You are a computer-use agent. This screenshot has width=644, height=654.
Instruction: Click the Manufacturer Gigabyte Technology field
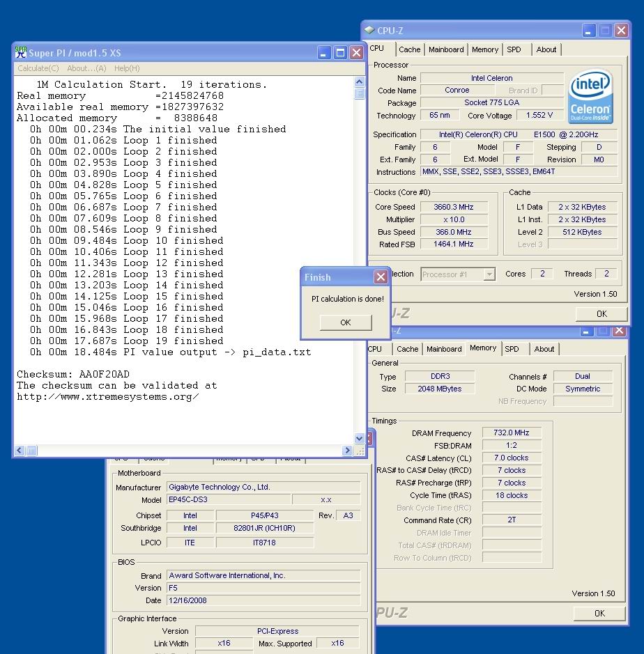coord(263,487)
